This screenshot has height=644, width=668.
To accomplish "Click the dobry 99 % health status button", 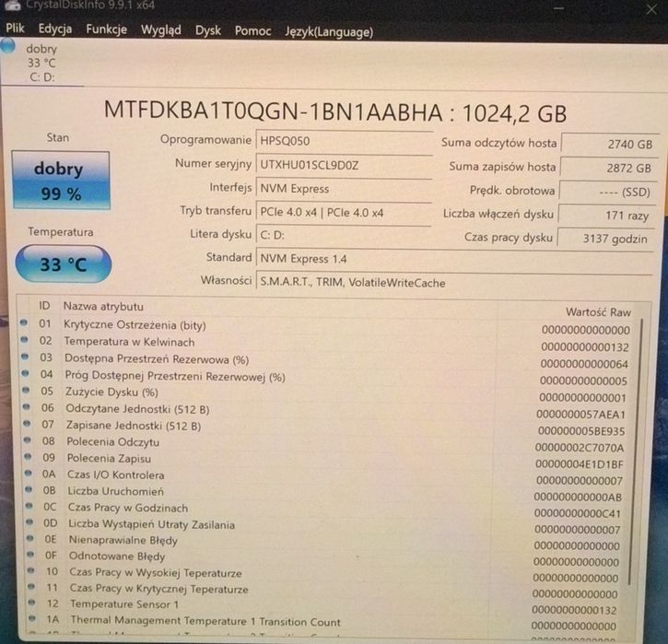I will tap(61, 181).
